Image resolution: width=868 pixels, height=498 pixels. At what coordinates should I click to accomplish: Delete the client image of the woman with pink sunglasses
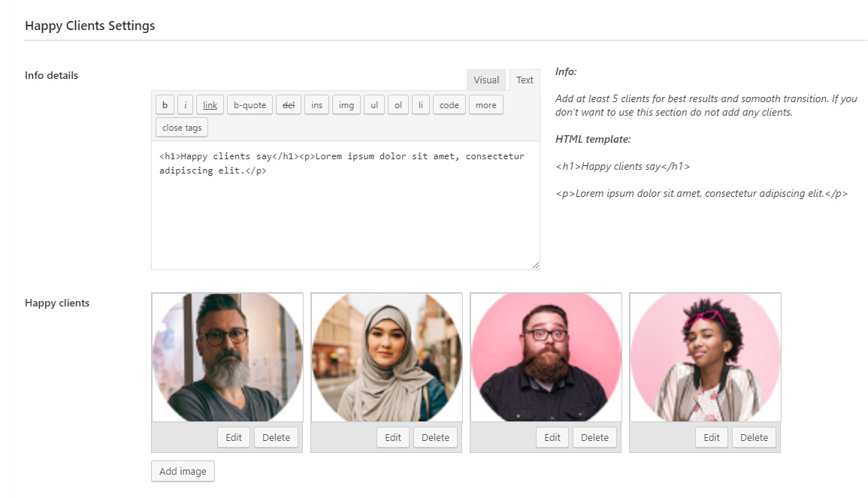(755, 438)
